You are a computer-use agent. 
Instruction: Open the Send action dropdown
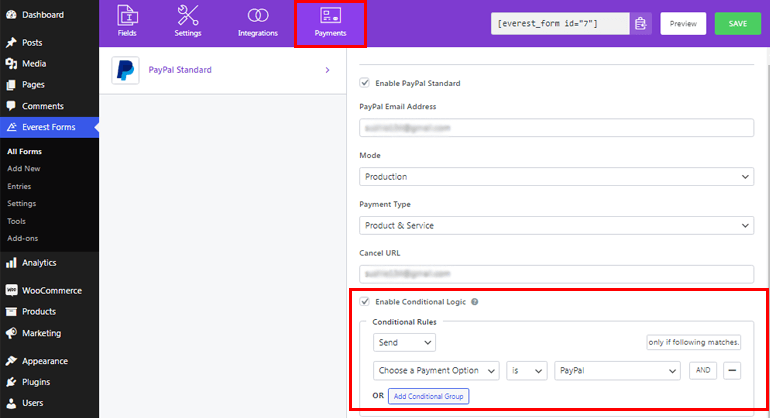pyautogui.click(x=404, y=342)
